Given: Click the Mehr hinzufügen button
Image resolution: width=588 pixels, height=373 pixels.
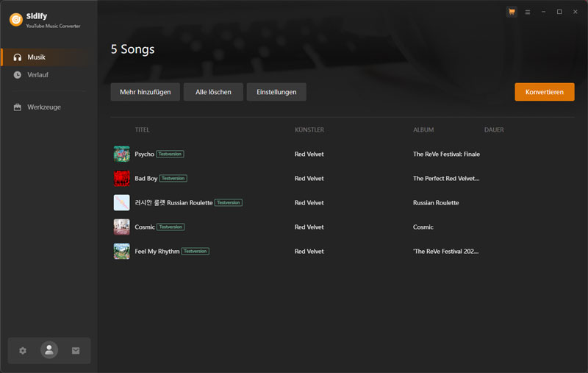Looking at the screenshot, I should point(145,92).
